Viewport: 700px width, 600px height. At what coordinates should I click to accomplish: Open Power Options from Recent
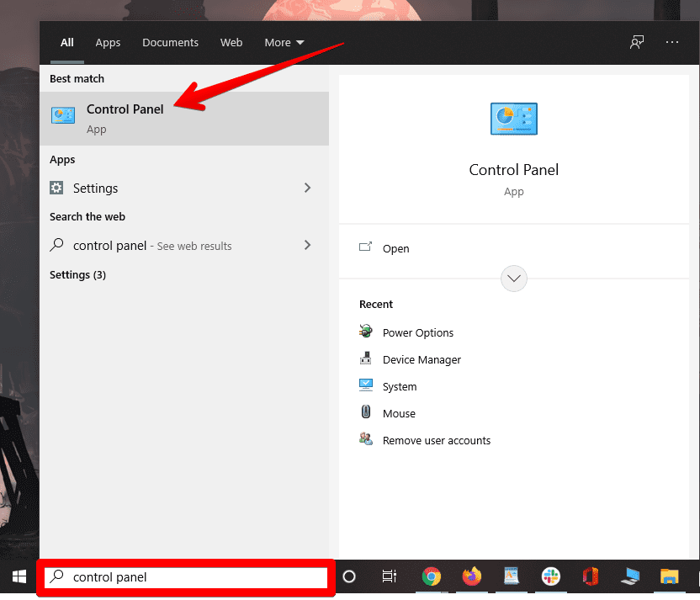pyautogui.click(x=418, y=332)
